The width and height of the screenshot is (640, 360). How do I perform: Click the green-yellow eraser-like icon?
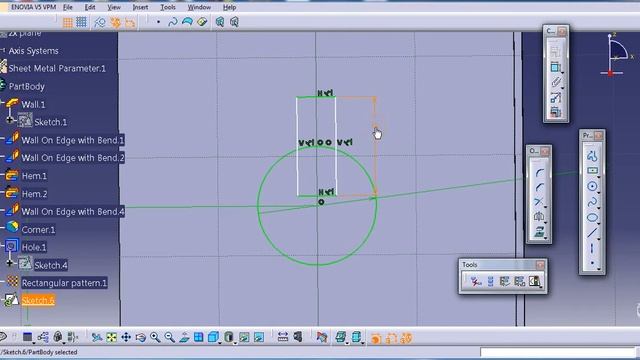(x=202, y=22)
